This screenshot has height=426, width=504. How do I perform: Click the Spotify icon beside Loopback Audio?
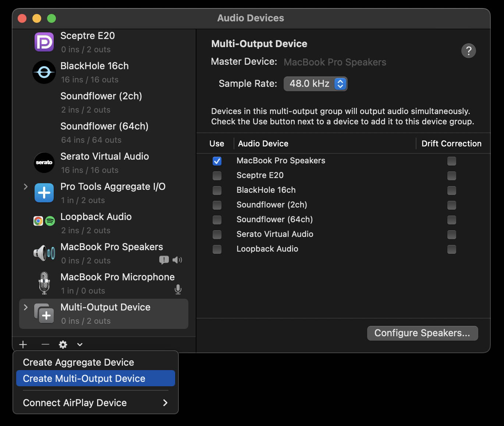click(x=50, y=221)
